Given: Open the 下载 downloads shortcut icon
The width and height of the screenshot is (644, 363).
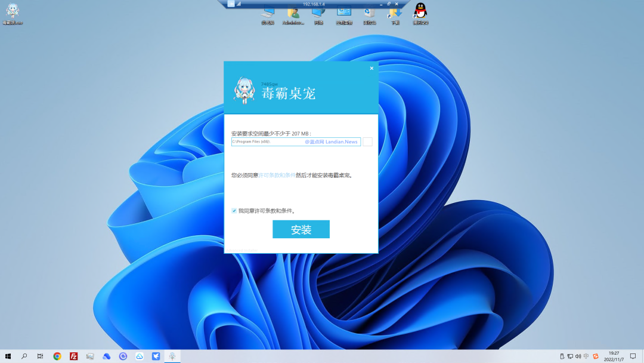Looking at the screenshot, I should click(x=395, y=17).
